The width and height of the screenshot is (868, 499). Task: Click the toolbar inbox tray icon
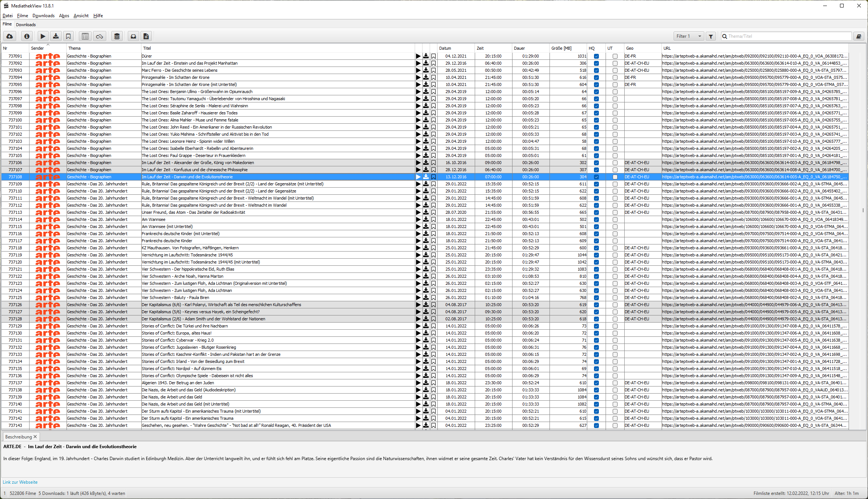(x=133, y=36)
